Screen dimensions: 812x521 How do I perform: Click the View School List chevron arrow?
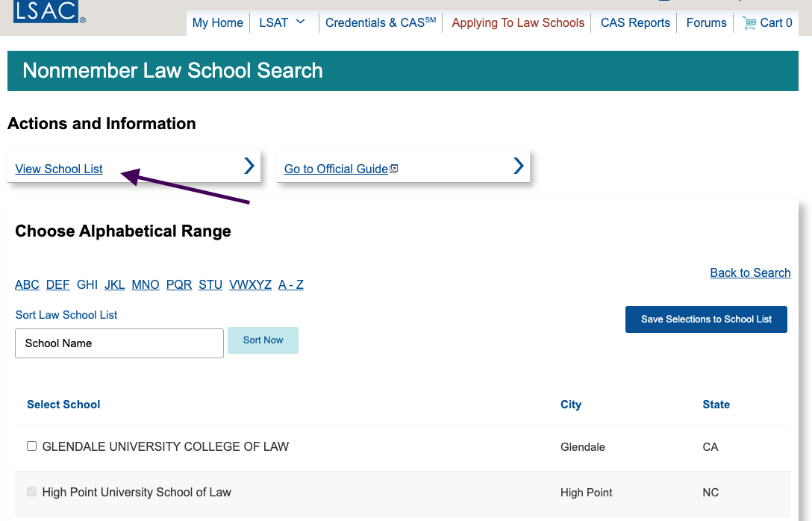point(249,166)
